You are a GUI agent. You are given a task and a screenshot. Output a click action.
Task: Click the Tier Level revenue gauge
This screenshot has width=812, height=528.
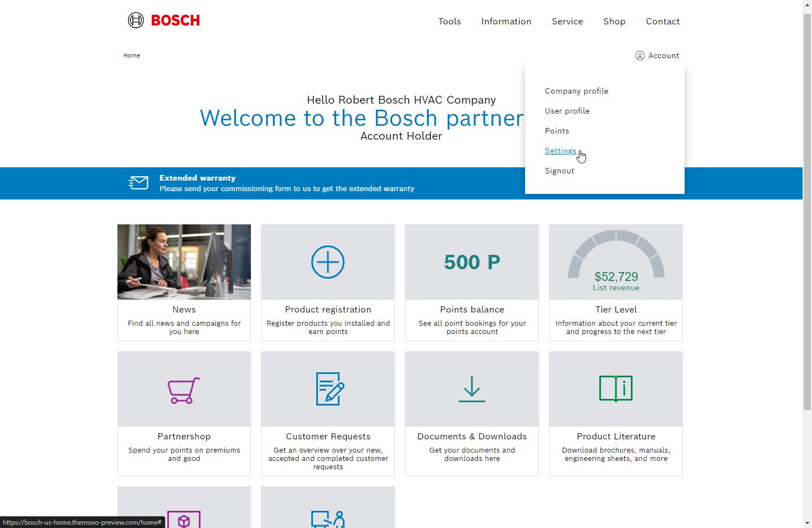[616, 254]
